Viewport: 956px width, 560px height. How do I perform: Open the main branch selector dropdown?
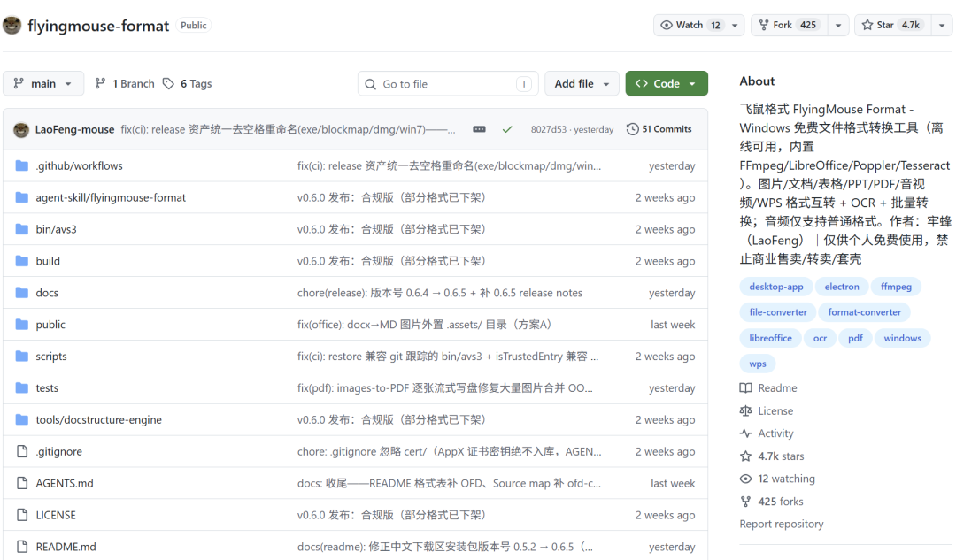point(43,83)
